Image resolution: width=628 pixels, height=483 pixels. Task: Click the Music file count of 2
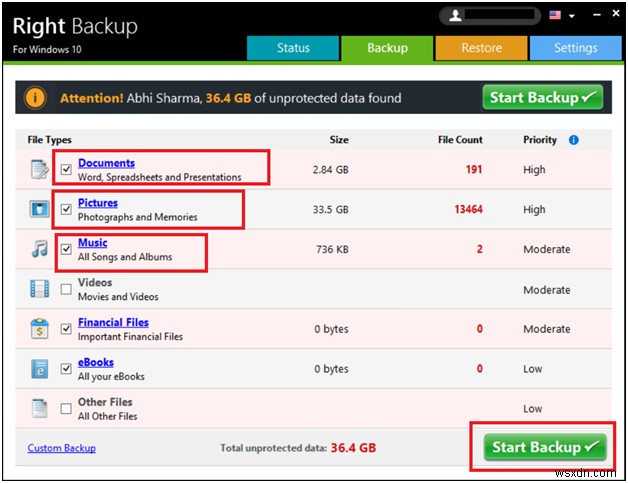[x=479, y=249]
